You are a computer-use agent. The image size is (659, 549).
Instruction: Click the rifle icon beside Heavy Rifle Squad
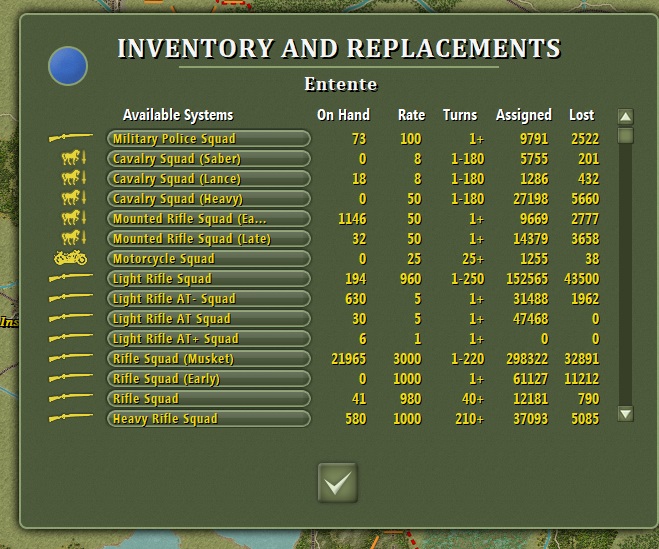click(x=71, y=417)
